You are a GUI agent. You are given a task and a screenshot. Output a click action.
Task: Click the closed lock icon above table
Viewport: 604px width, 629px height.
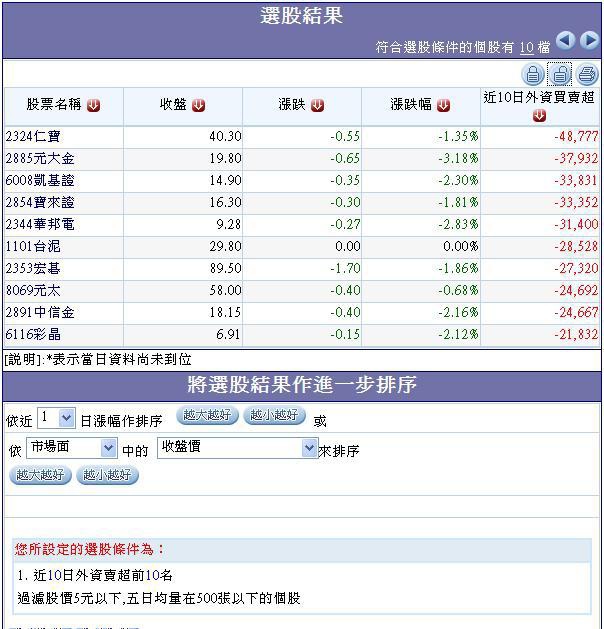click(533, 74)
